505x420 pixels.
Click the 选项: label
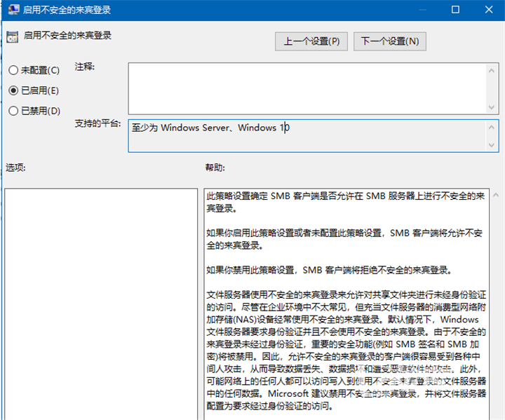click(x=15, y=168)
